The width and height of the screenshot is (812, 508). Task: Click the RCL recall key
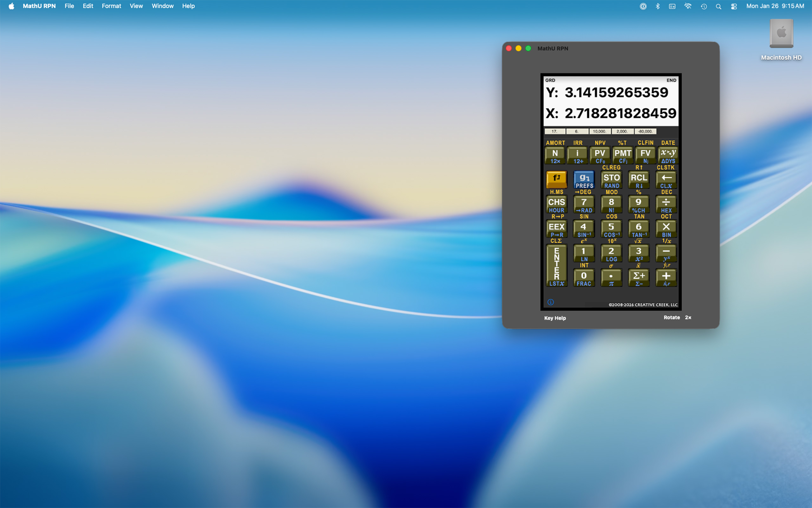click(x=639, y=180)
